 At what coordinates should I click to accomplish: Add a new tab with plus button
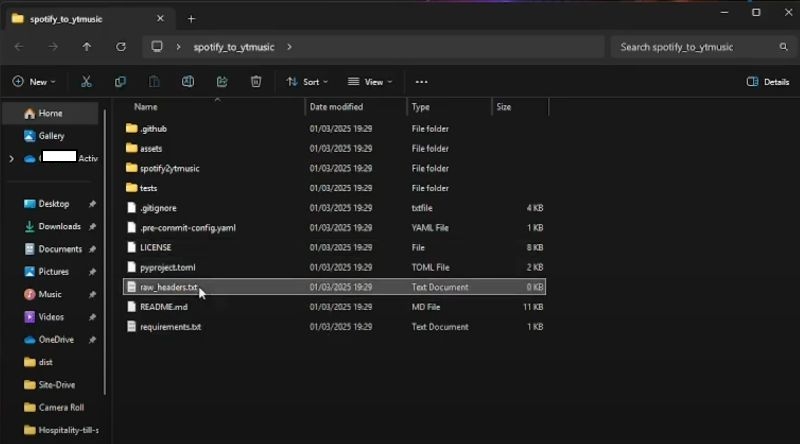(191, 18)
